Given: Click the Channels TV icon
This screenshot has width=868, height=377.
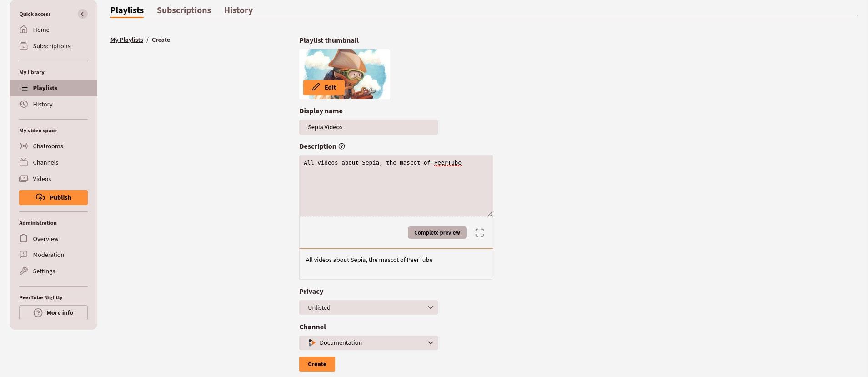Looking at the screenshot, I should 24,162.
